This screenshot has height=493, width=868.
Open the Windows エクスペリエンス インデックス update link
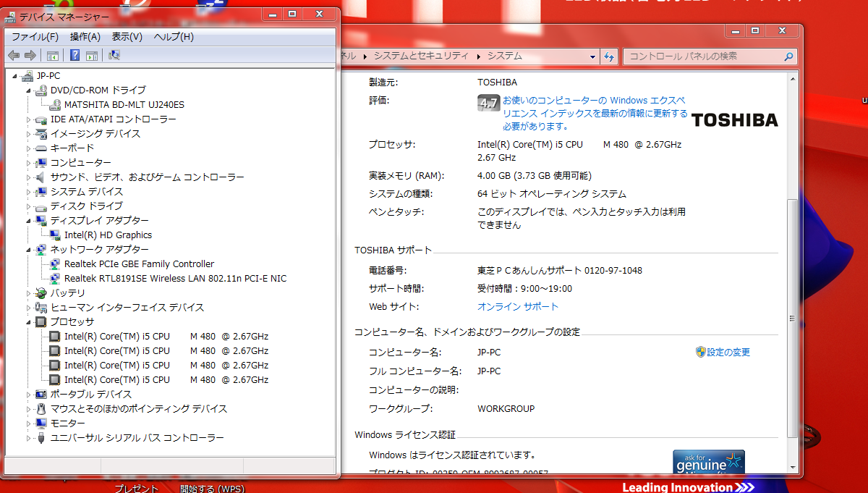tap(595, 114)
